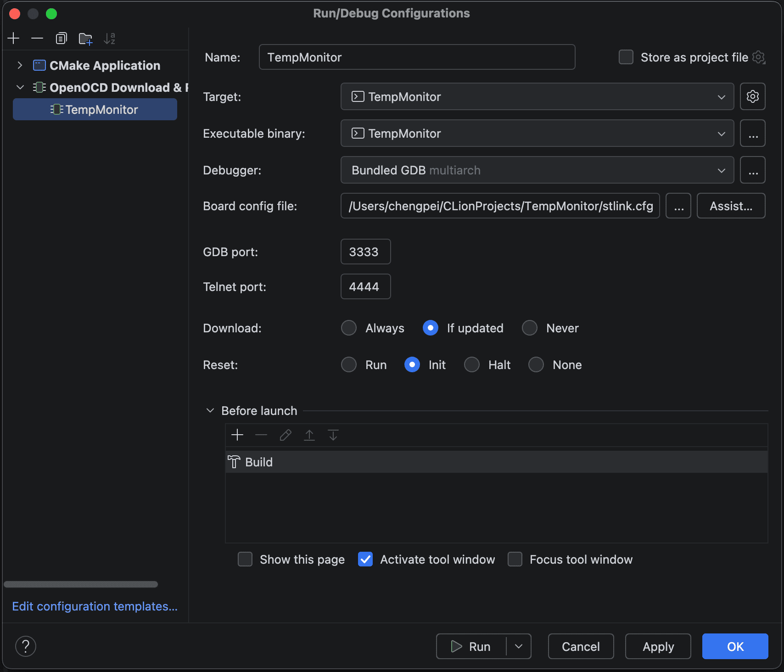Image resolution: width=784 pixels, height=672 pixels.
Task: Open target settings gear icon
Action: coord(752,96)
